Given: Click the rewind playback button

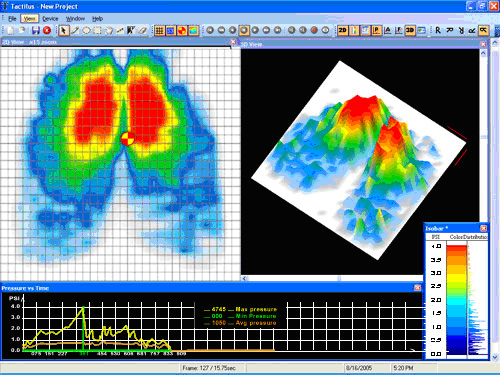Looking at the screenshot, I should pyautogui.click(x=221, y=30).
